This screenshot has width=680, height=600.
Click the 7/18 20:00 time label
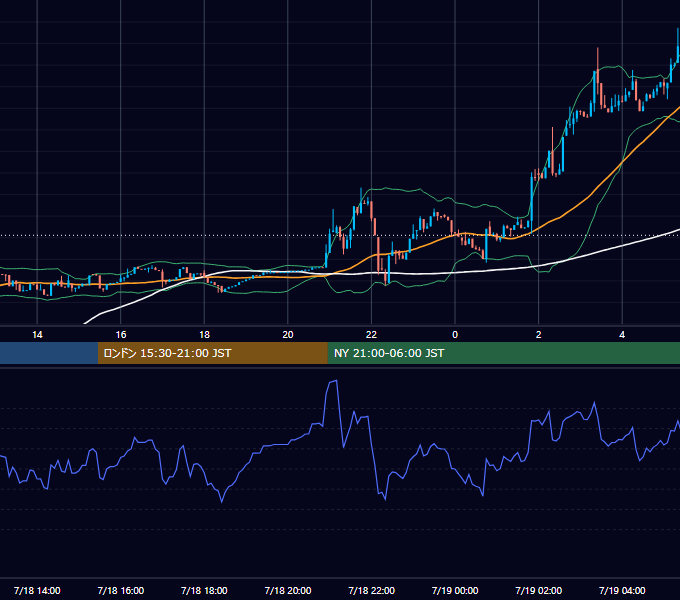[x=288, y=590]
